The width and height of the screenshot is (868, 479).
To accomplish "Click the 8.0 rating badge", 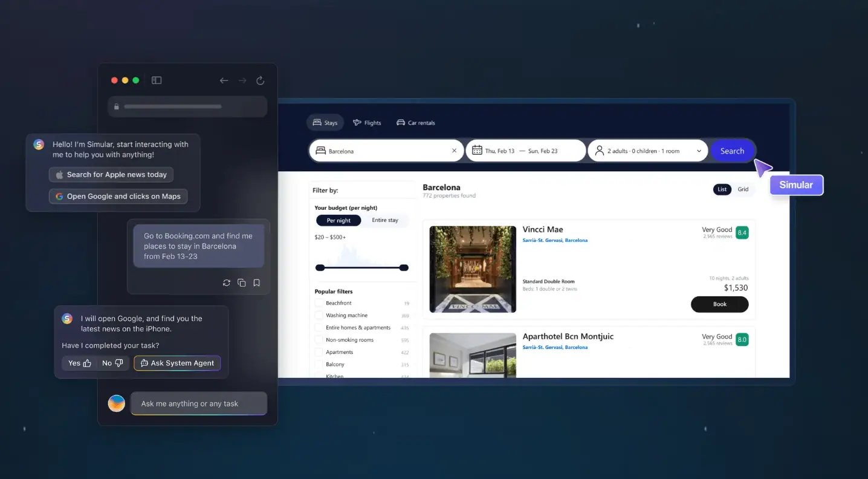I will [742, 339].
